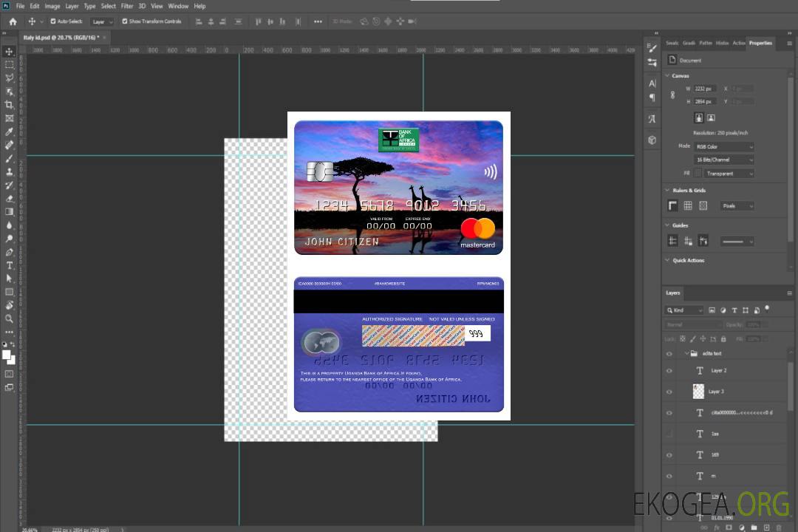
Task: Open the 16 Bits/Channel dropdown
Action: click(x=723, y=160)
